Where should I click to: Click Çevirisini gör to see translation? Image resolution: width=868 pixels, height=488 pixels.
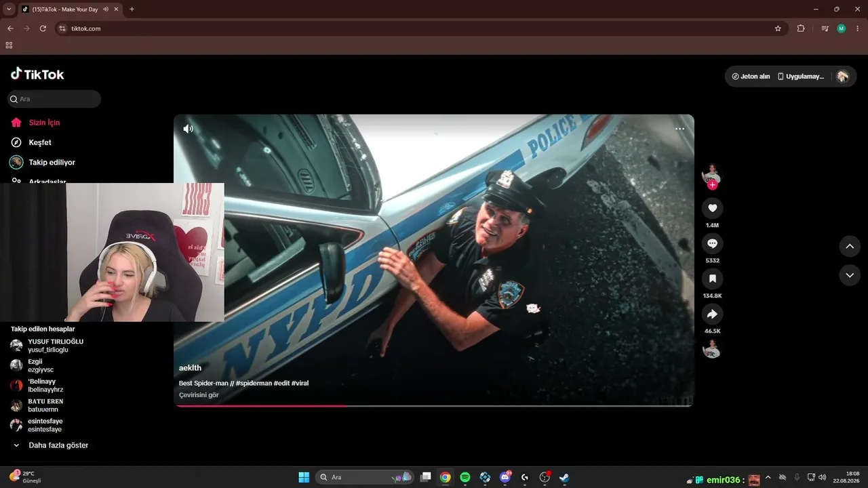[x=199, y=395]
